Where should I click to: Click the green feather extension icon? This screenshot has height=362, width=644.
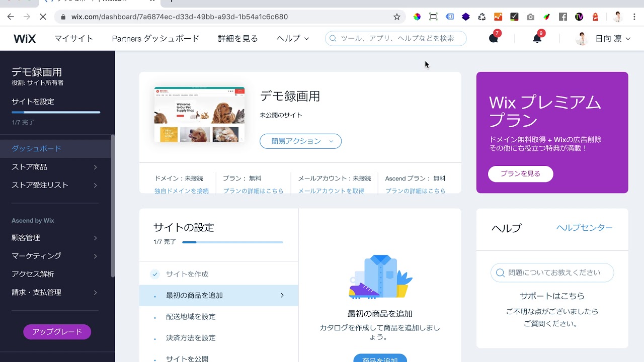pos(547,17)
